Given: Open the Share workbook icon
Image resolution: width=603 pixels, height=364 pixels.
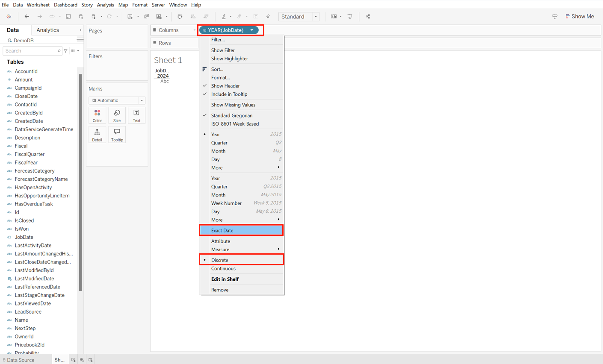Looking at the screenshot, I should click(368, 16).
